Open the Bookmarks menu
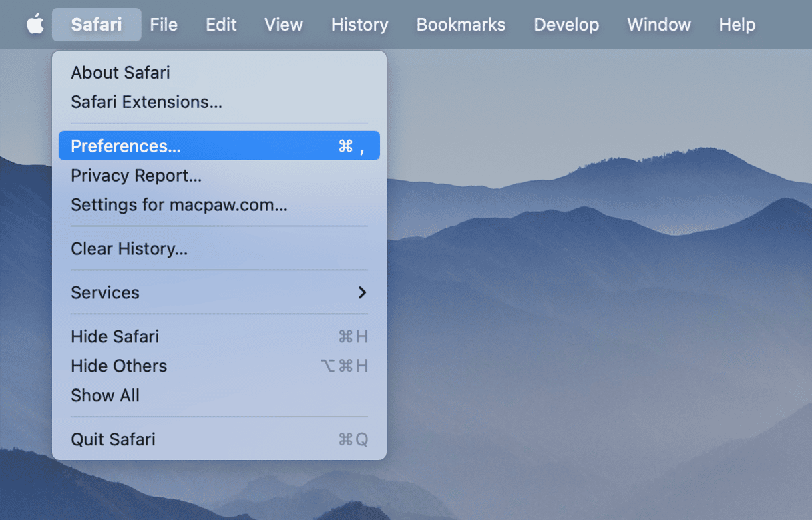Image resolution: width=812 pixels, height=520 pixels. [461, 25]
